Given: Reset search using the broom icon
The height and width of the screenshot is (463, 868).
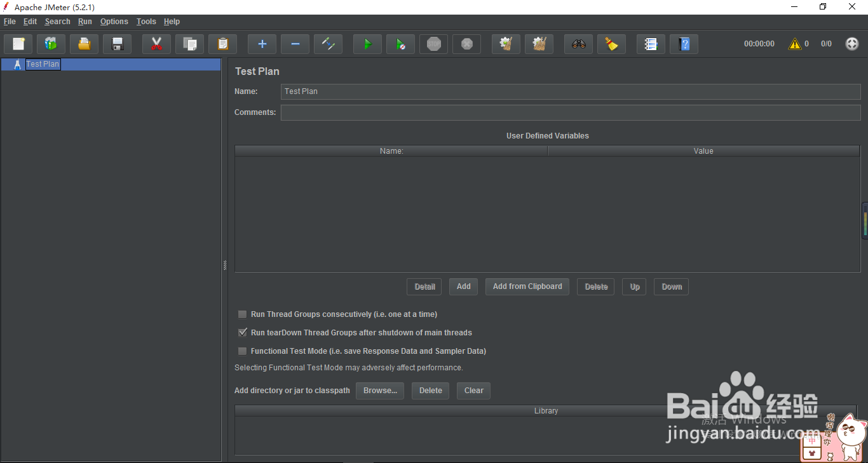Looking at the screenshot, I should coord(612,44).
